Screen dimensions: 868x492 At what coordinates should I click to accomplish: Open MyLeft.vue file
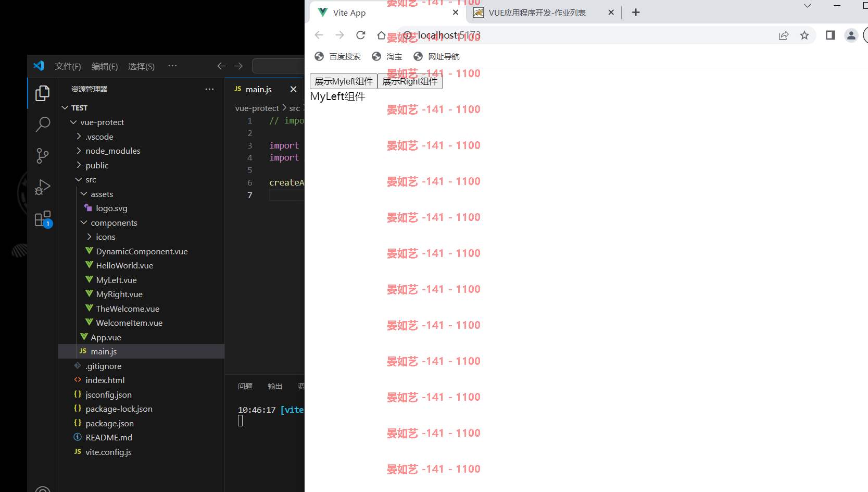(141, 280)
